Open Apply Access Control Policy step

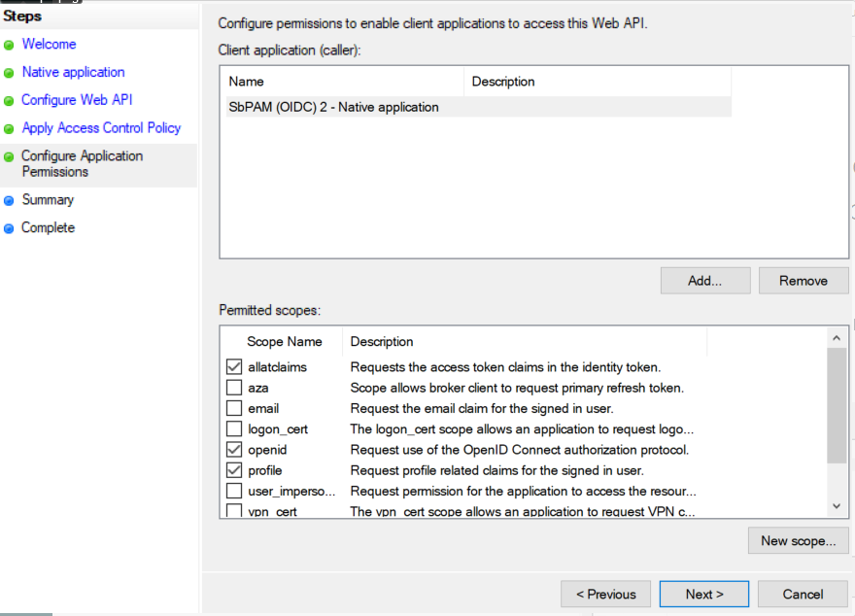(x=101, y=128)
